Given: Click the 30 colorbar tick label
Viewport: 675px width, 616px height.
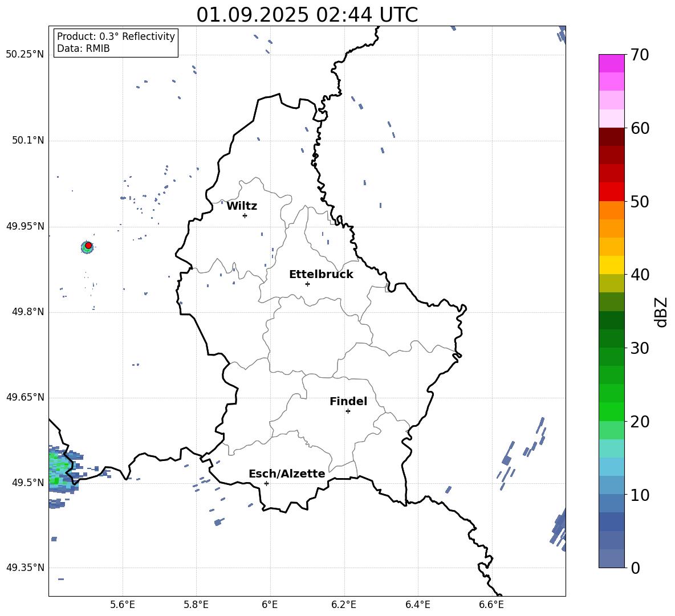Looking at the screenshot, I should click(x=639, y=348).
